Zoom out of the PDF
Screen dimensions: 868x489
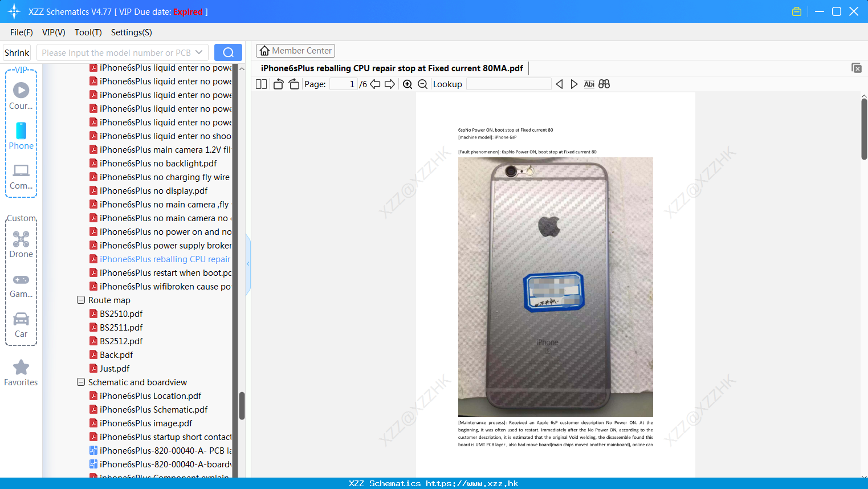coord(422,84)
